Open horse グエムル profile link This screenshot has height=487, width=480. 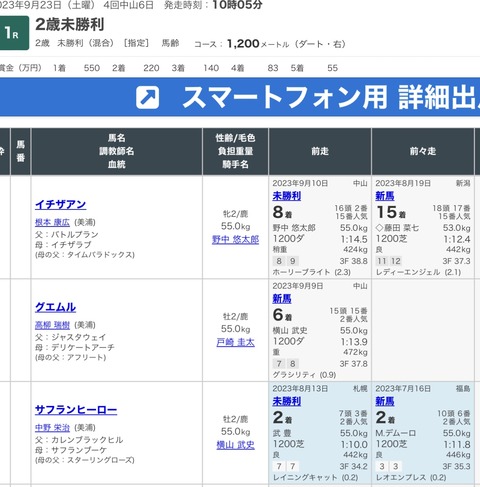pyautogui.click(x=55, y=307)
